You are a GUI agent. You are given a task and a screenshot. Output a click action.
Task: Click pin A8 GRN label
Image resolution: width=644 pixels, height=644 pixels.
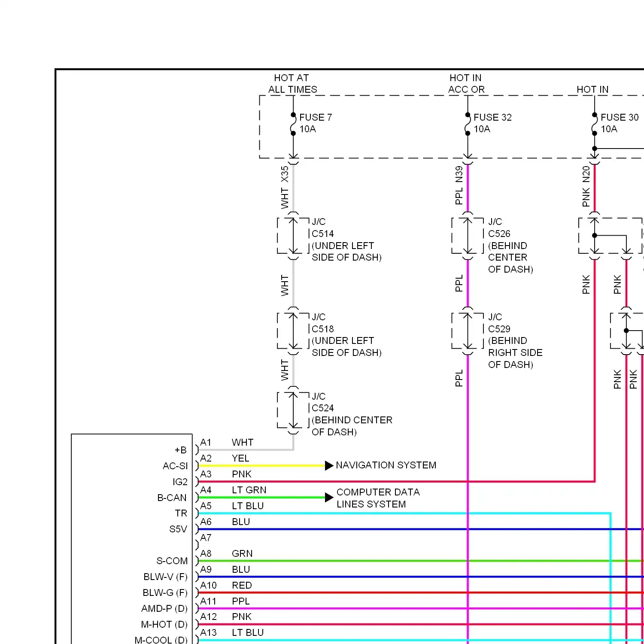click(226, 554)
